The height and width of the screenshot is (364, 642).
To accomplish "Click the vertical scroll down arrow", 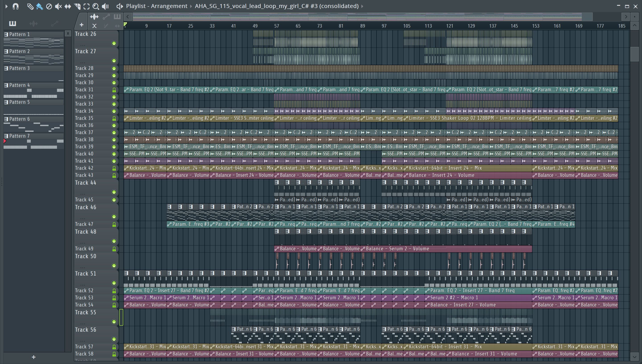I will pyautogui.click(x=634, y=356).
